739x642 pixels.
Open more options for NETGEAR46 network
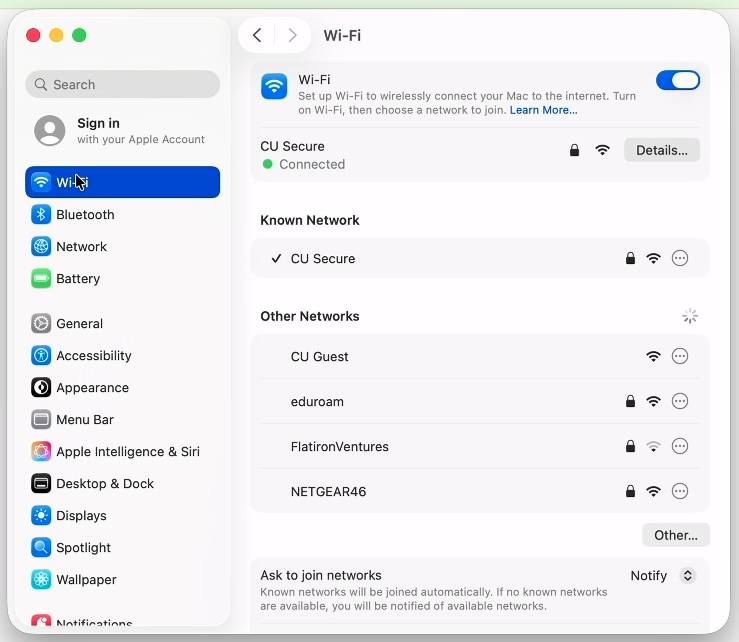680,492
